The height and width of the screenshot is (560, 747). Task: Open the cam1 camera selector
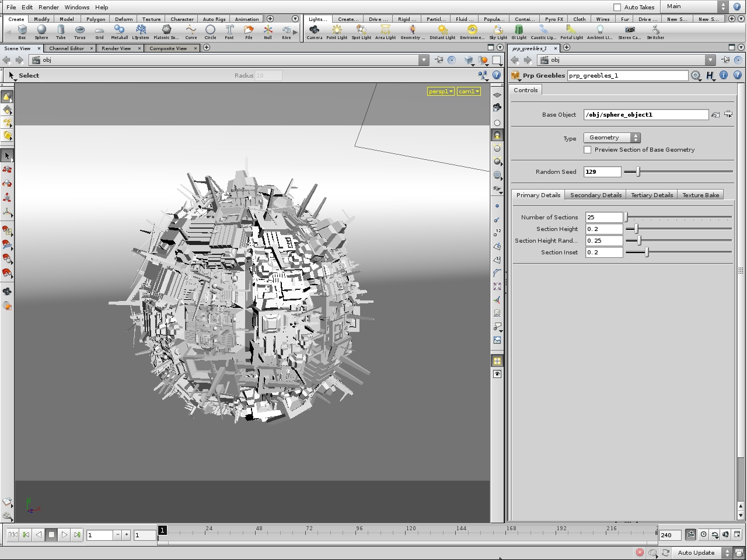469,91
